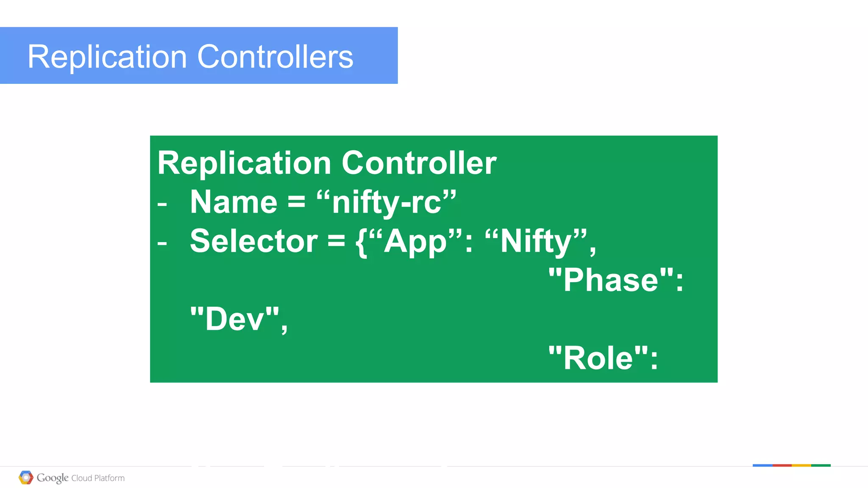Image resolution: width=868 pixels, height=488 pixels.
Task: Click the "Phase": key text
Action: tap(615, 280)
